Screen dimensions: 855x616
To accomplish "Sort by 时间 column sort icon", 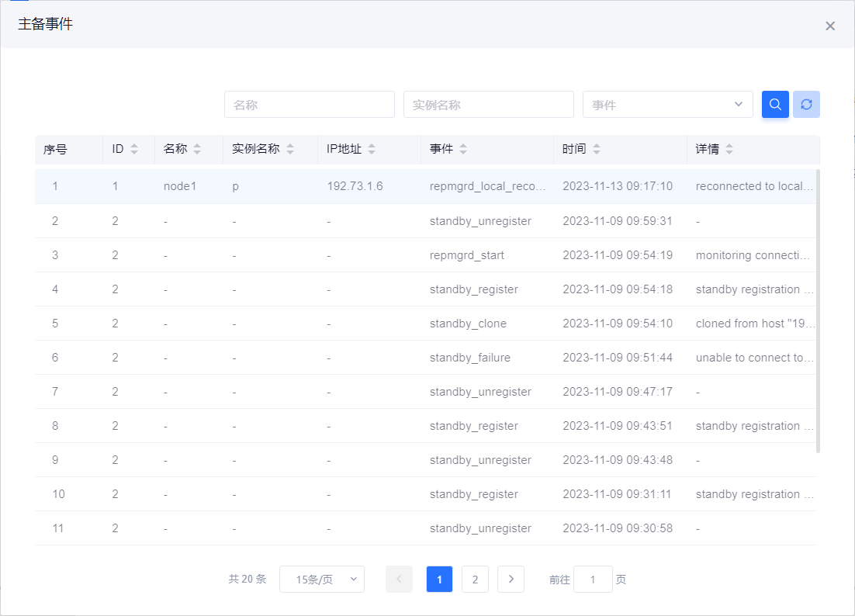I will click(596, 149).
